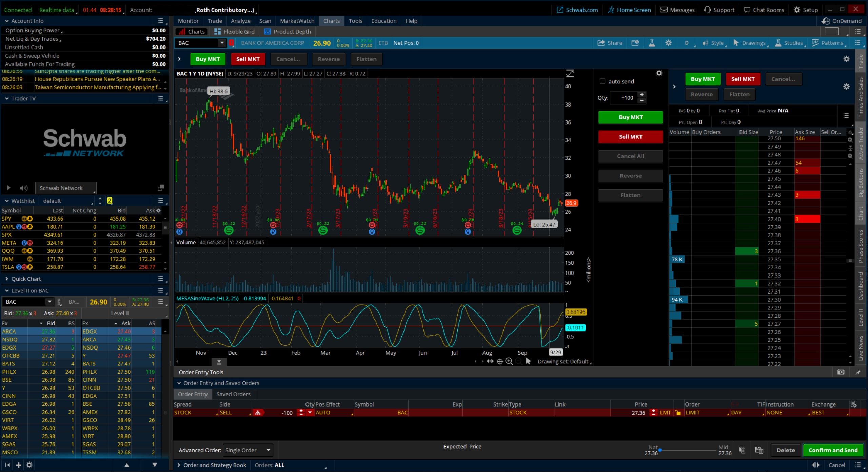Open the Level II BAC symbol dropdown

coord(50,302)
